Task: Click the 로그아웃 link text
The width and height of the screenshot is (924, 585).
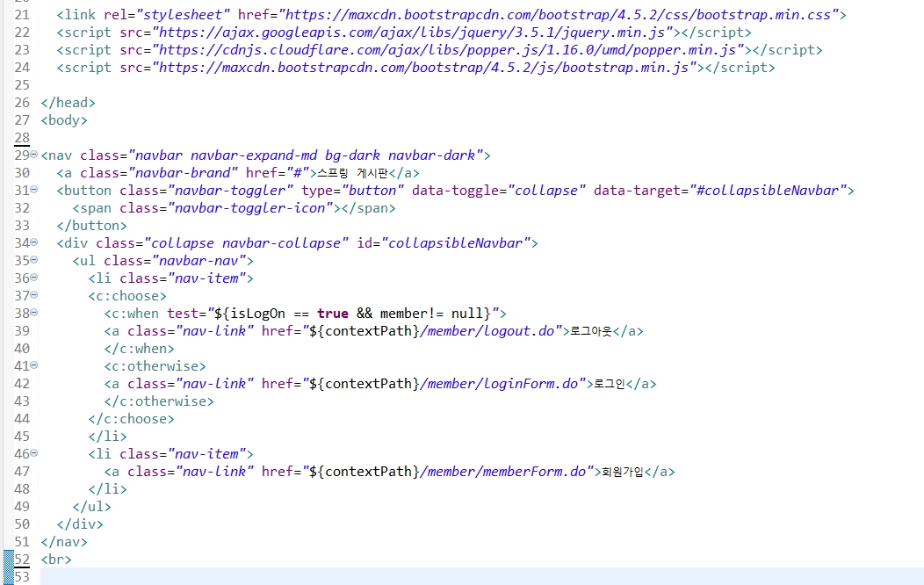Action: [591, 331]
